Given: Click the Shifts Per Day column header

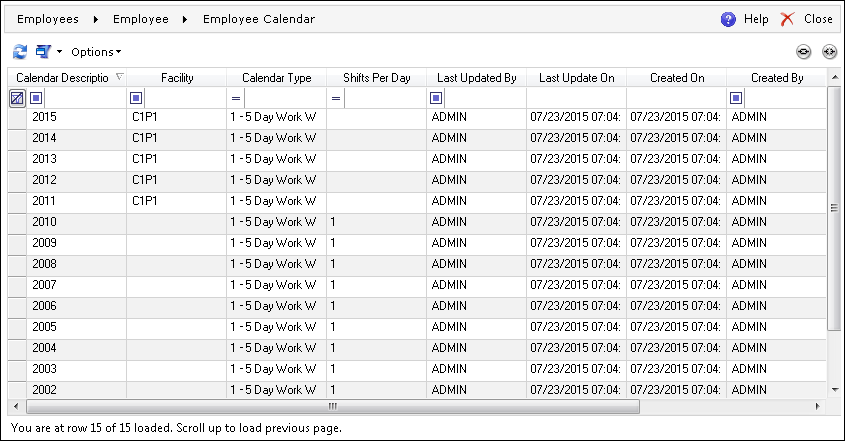Looking at the screenshot, I should coord(376,78).
